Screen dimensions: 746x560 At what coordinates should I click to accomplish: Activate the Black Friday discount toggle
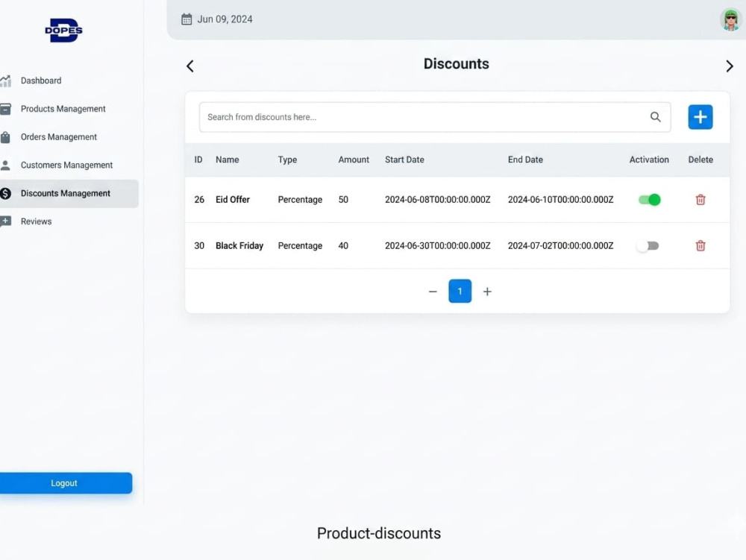648,246
